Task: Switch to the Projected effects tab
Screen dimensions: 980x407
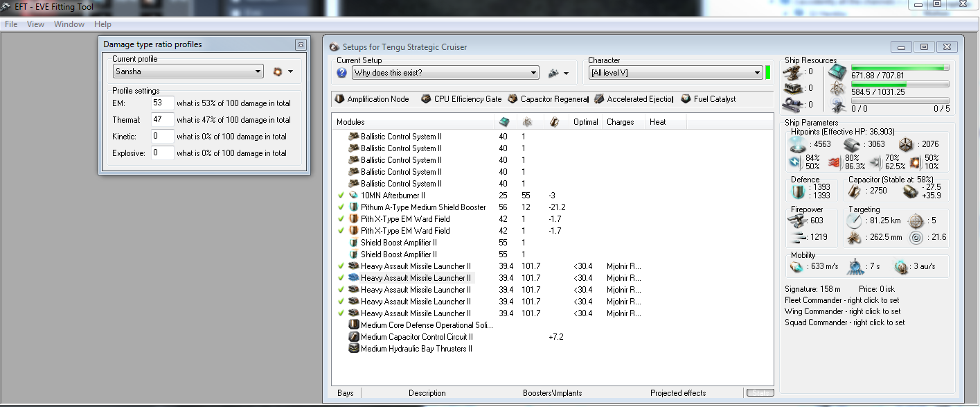Action: 678,393
